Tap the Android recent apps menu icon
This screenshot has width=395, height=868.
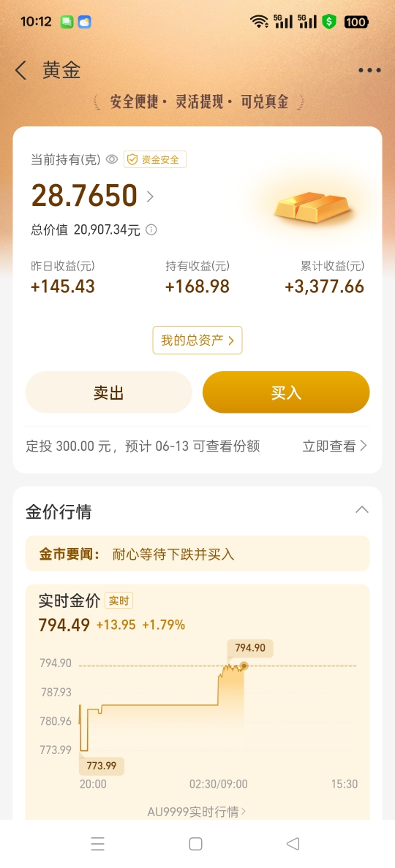[x=97, y=844]
